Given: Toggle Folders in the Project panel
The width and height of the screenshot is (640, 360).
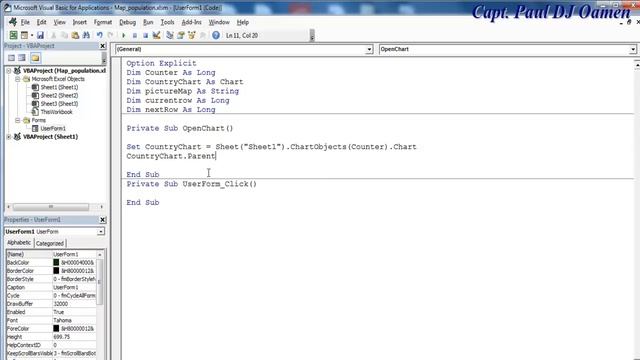Looking at the screenshot, I should (35, 58).
